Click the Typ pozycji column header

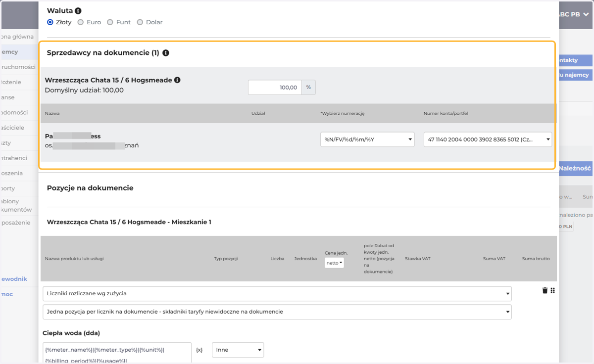226,259
